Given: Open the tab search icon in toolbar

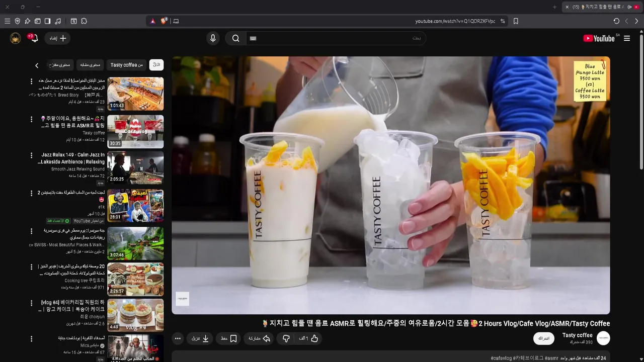Looking at the screenshot, I should (x=73, y=21).
